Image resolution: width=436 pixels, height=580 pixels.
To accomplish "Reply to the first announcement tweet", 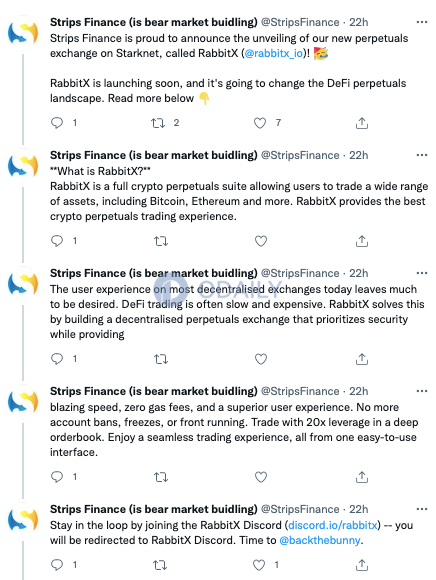I will (x=57, y=123).
